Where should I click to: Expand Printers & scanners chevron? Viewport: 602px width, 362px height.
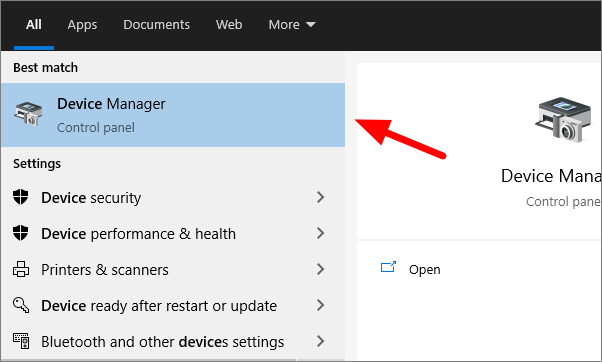[x=321, y=269]
